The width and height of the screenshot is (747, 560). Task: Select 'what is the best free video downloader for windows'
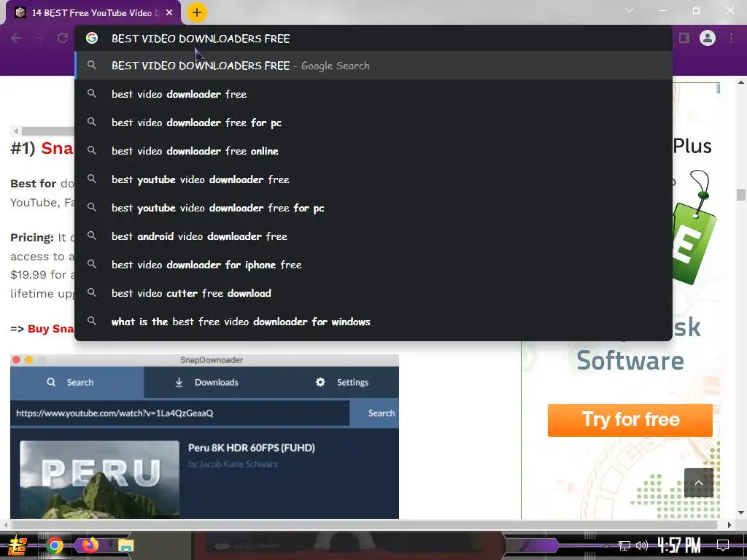373,322
